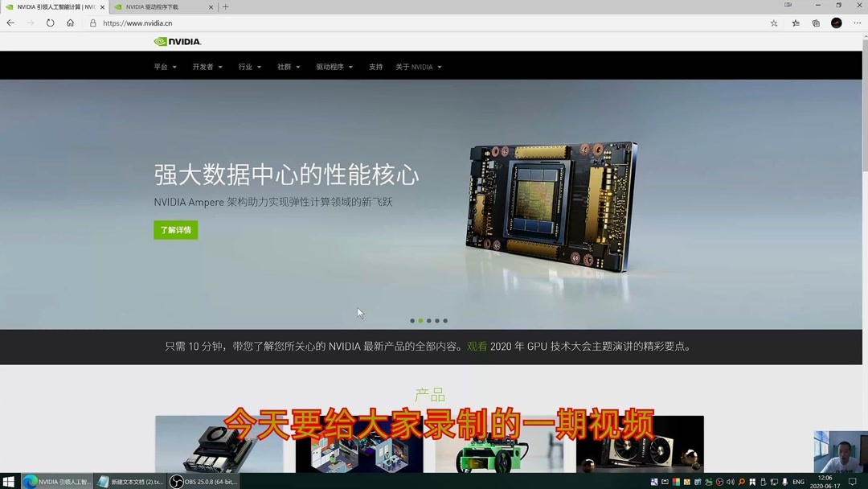Click the 了解详情 green button
This screenshot has height=489, width=868.
pyautogui.click(x=175, y=230)
